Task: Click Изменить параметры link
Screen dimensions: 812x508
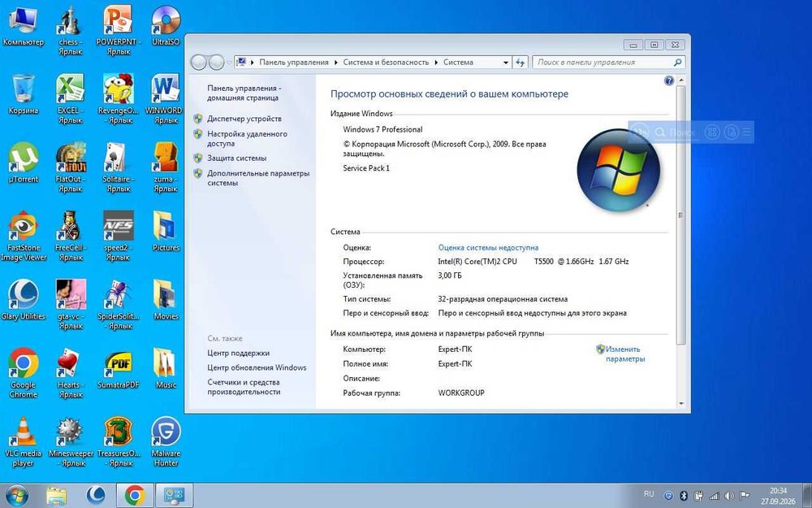Action: pos(625,354)
